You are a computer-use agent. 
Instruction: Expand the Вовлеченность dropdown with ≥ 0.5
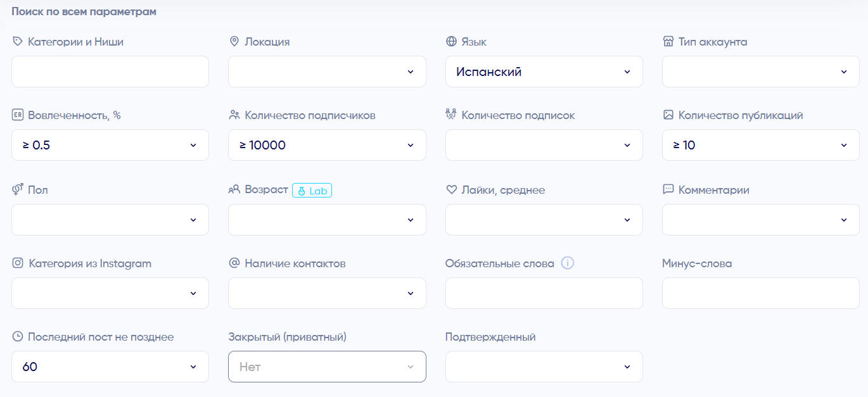(x=110, y=145)
